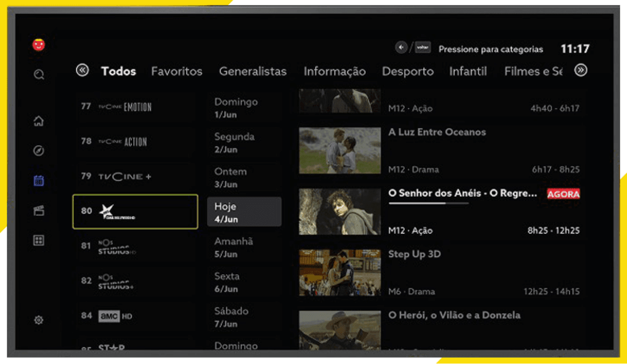This screenshot has width=627, height=364.
Task: Click the A Luz Entre Oceanos title
Action: pos(437,132)
